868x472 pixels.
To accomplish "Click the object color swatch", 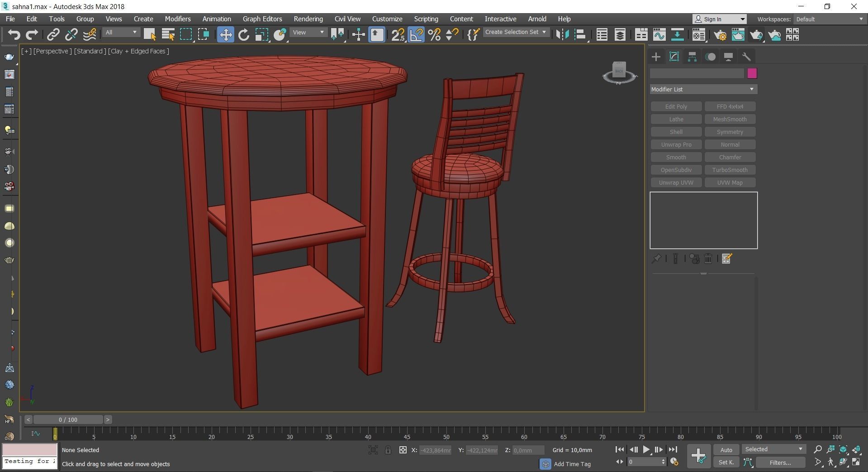I will (x=752, y=73).
